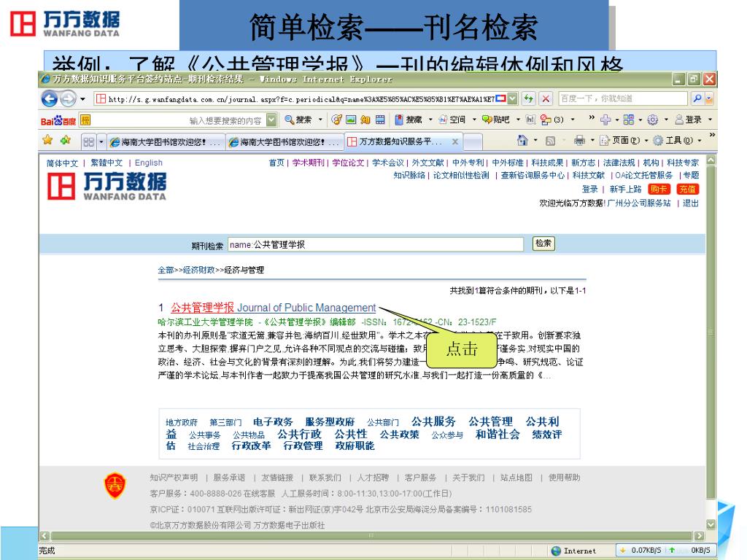This screenshot has height=560, width=747.
Task: Click 退出 to log out
Action: tap(690, 203)
